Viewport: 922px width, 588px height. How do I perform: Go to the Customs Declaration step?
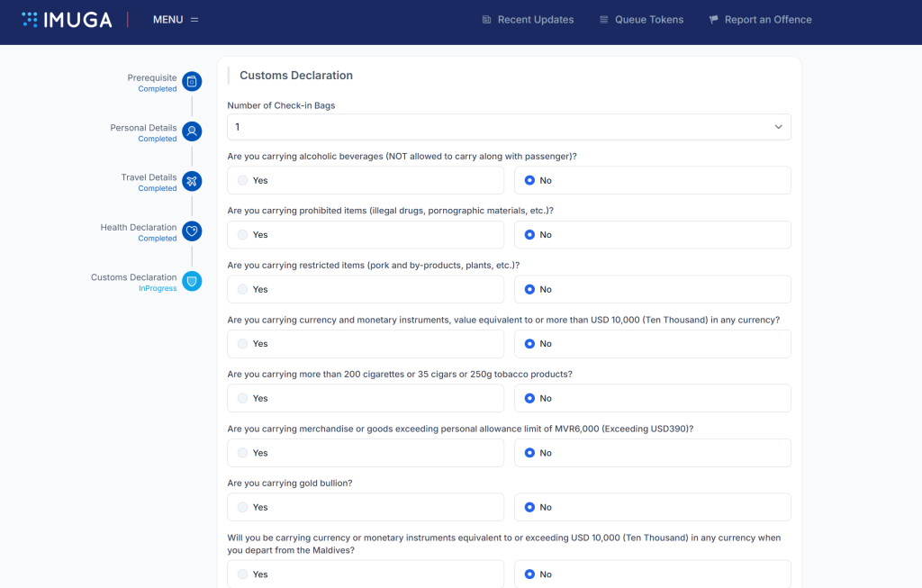point(133,277)
